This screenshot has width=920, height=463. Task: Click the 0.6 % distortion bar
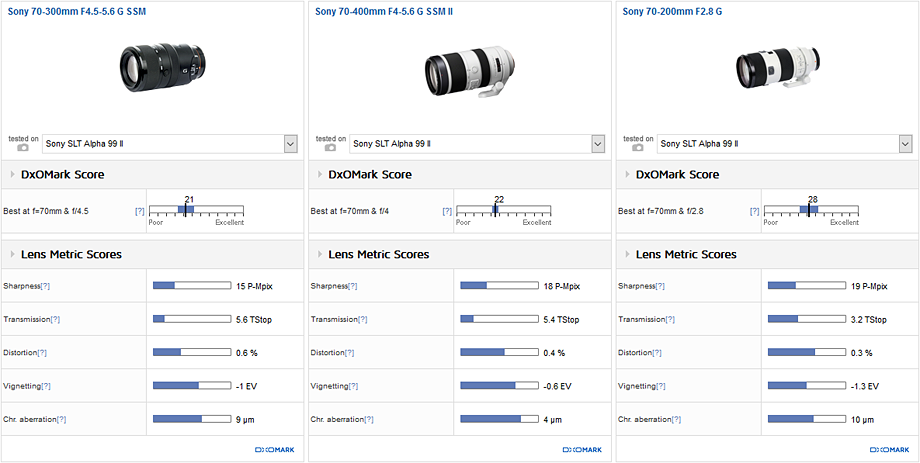click(192, 353)
